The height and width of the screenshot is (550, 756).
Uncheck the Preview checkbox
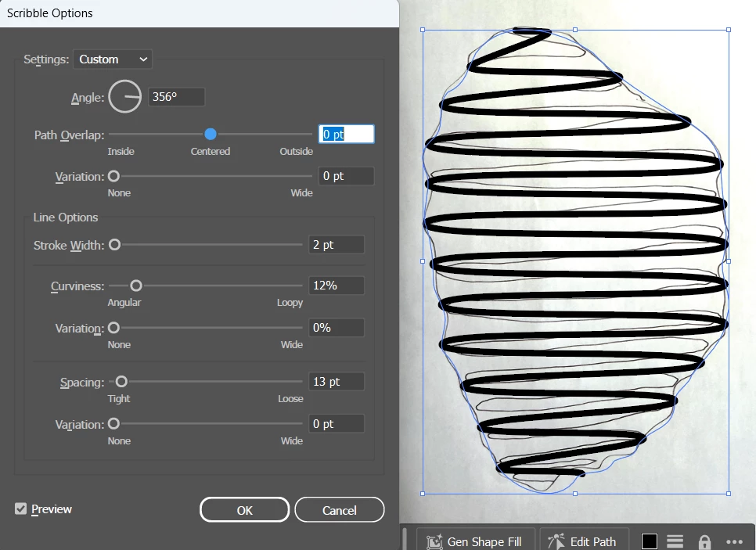tap(20, 509)
